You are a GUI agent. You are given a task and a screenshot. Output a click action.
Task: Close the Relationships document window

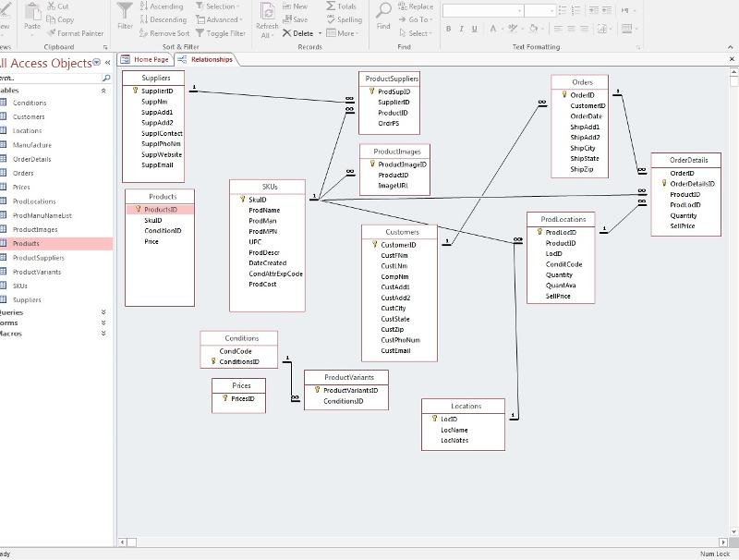pyautogui.click(x=732, y=59)
